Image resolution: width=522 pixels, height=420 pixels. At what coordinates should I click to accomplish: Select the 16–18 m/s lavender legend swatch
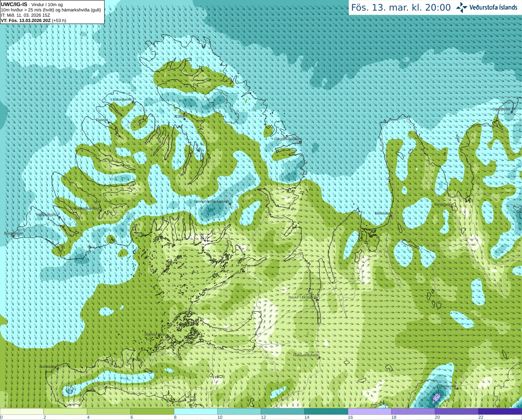point(369,411)
